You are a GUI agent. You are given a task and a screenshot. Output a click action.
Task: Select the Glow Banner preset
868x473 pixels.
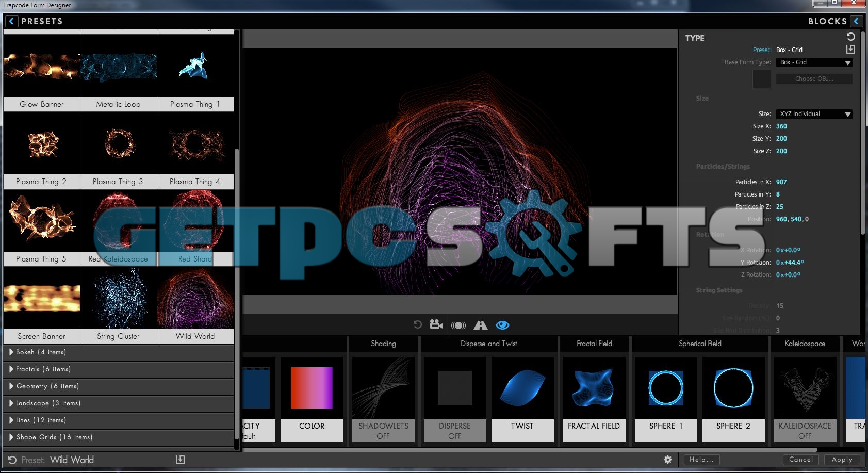(42, 73)
